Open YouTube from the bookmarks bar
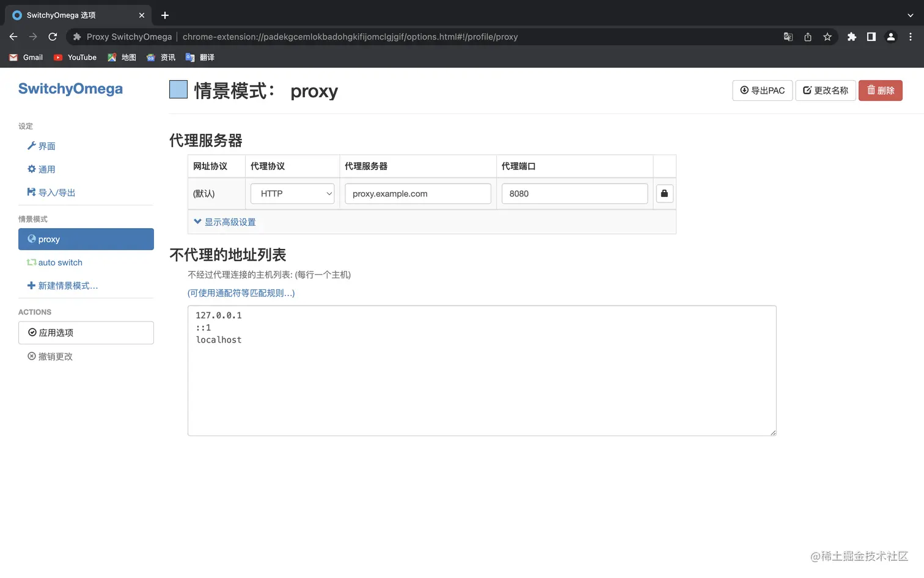Image resolution: width=924 pixels, height=578 pixels. coord(75,57)
